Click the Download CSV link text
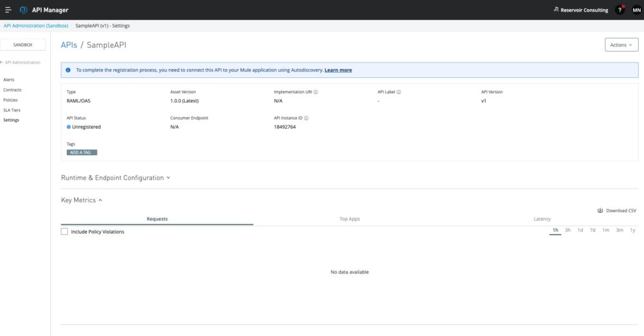 (621, 210)
